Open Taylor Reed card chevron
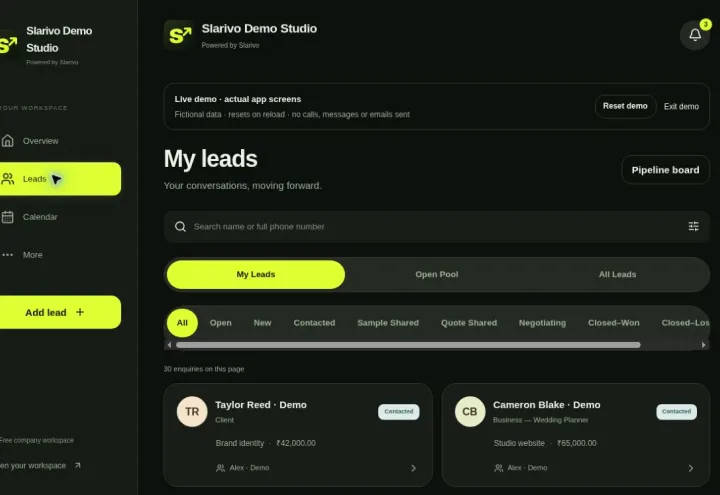This screenshot has width=720, height=495. [x=413, y=468]
